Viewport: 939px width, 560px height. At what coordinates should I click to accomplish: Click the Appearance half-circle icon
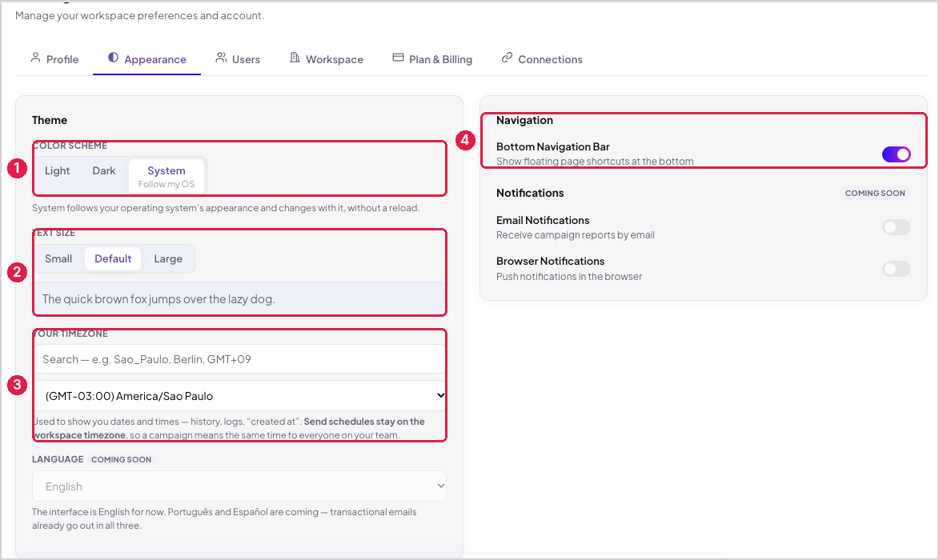point(113,58)
